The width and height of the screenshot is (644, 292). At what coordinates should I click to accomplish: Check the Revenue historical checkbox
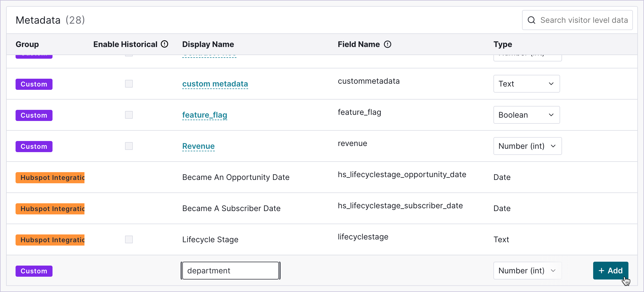[x=129, y=146]
